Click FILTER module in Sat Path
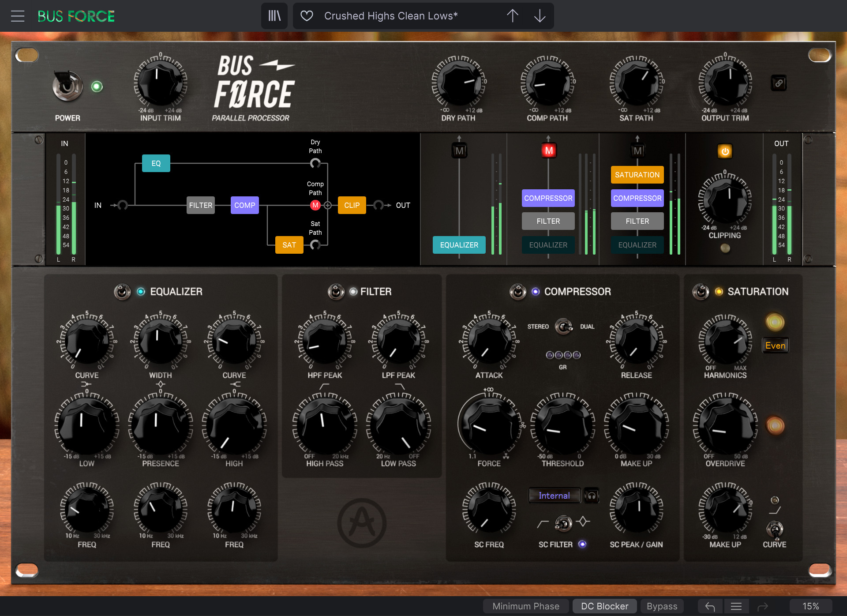Viewport: 847px width, 616px height. click(x=637, y=221)
